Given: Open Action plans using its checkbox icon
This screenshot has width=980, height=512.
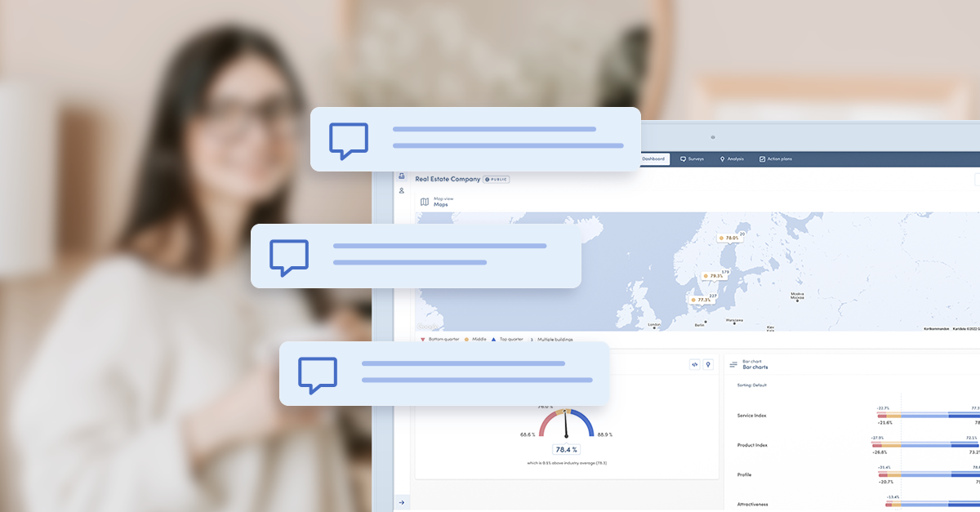Looking at the screenshot, I should [x=763, y=158].
